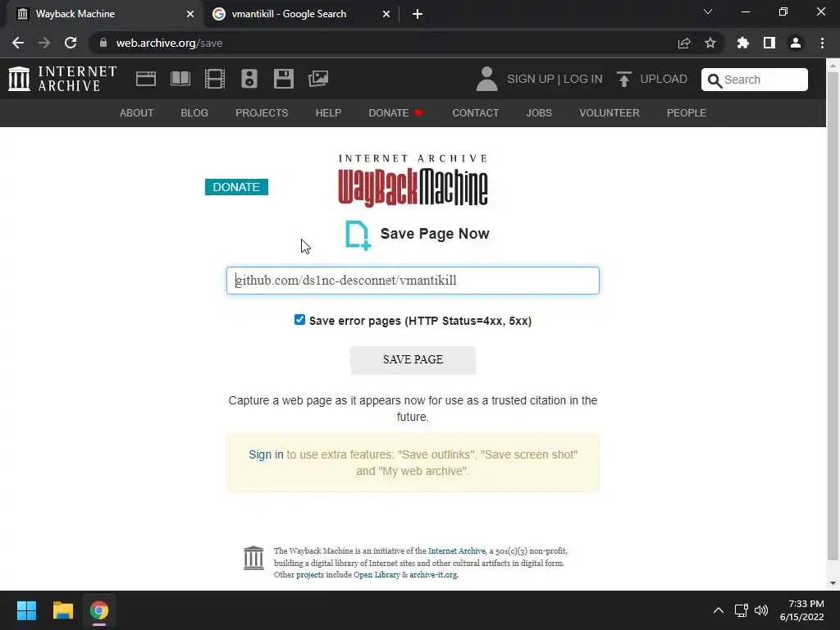
Task: Open the CONTACT menu item
Action: tap(476, 113)
